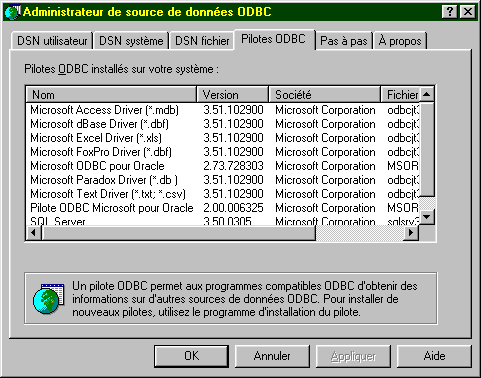Select the Pilotes ODBC tab
This screenshot has width=481, height=378.
click(274, 39)
